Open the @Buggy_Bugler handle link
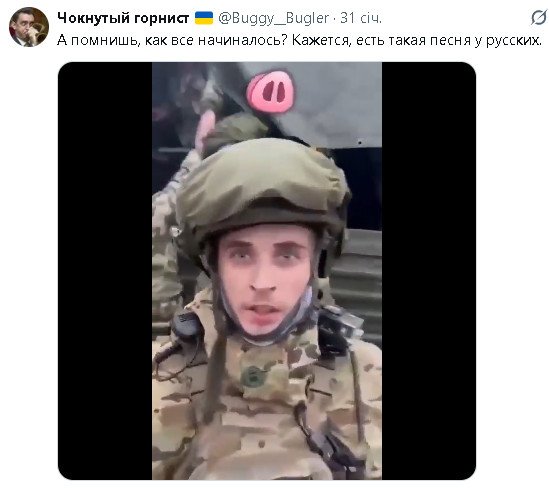Image resolution: width=549 pixels, height=488 pixels. click(274, 18)
